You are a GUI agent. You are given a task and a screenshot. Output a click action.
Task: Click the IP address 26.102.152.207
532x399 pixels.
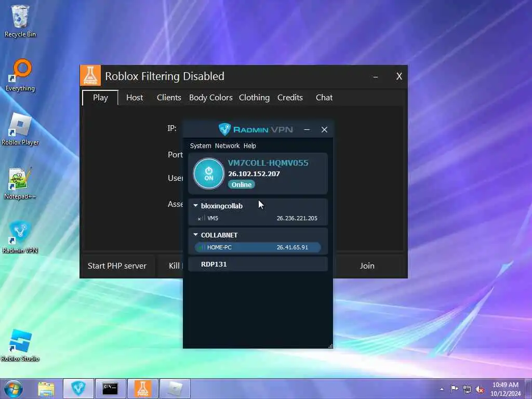pos(254,174)
